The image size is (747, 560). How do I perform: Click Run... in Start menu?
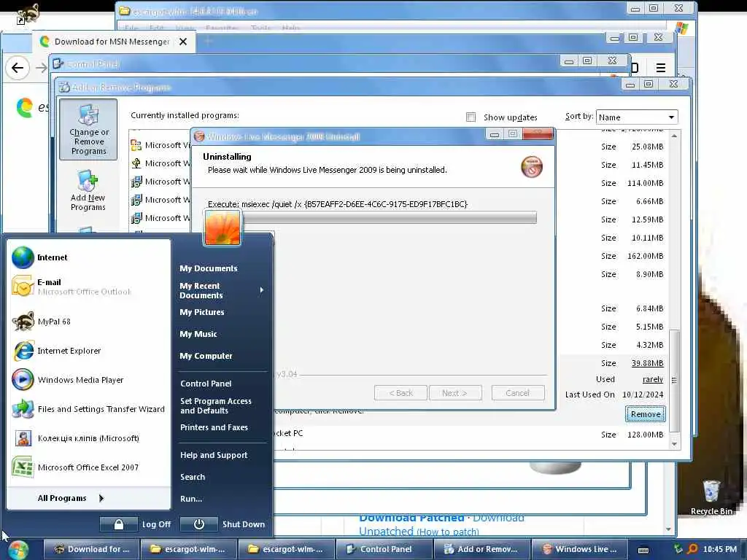tap(191, 499)
